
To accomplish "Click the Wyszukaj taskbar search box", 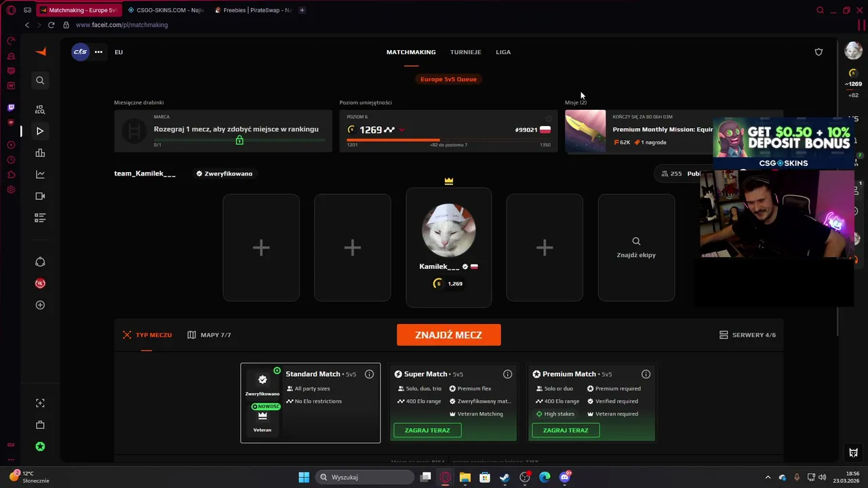I will point(365,477).
